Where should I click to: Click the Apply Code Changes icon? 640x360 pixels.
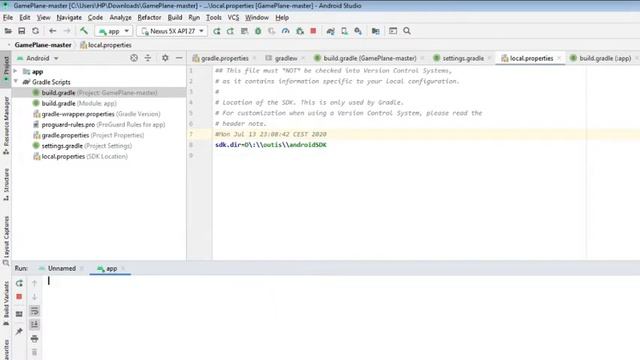coord(244,31)
